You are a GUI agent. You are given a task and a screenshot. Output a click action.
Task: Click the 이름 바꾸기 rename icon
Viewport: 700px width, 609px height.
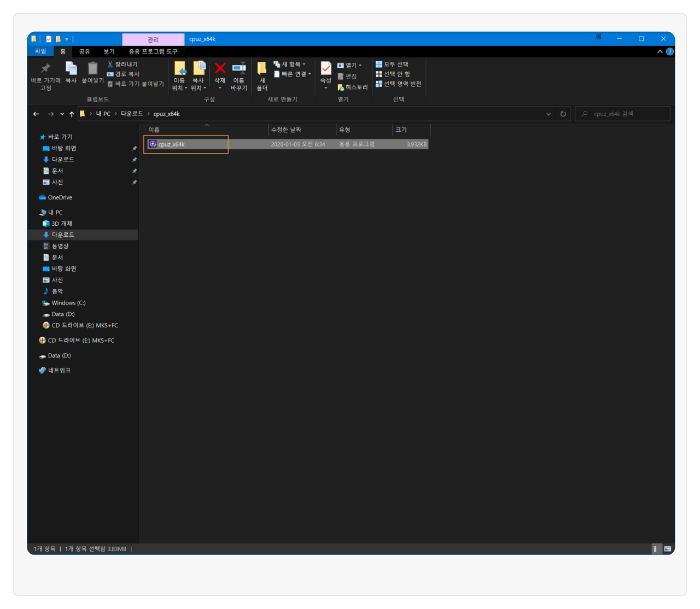pos(239,68)
